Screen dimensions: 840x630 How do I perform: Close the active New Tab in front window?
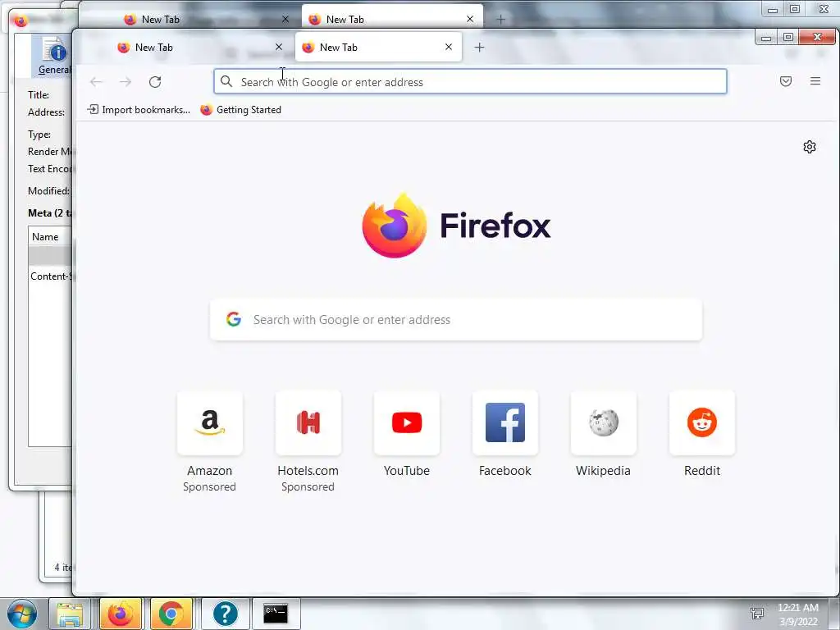point(449,47)
